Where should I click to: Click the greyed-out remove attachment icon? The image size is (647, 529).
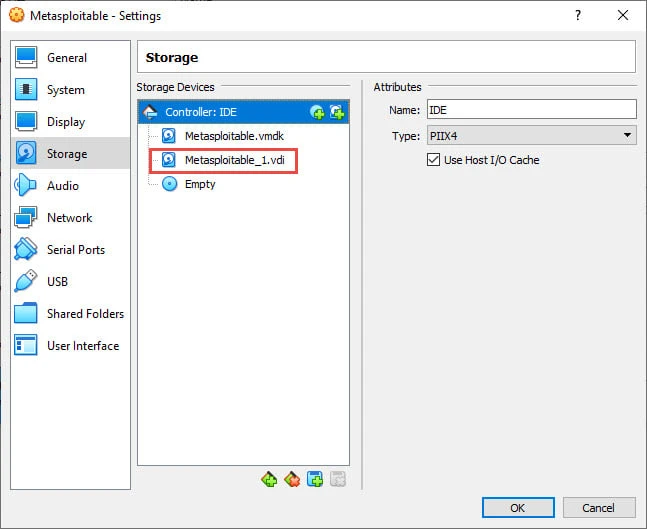click(x=338, y=479)
